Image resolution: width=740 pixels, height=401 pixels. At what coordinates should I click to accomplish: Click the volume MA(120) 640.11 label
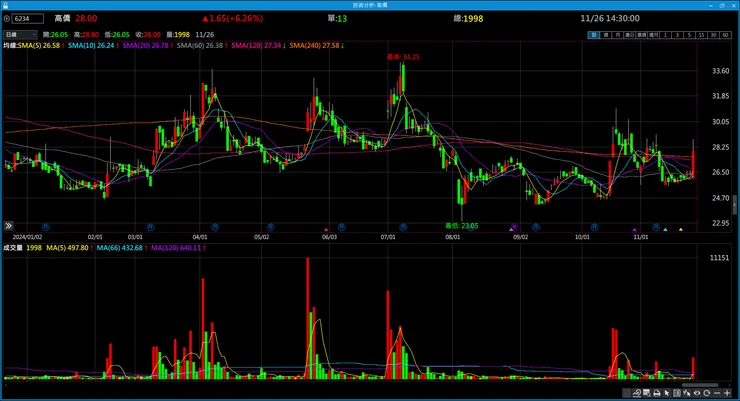[x=178, y=248]
